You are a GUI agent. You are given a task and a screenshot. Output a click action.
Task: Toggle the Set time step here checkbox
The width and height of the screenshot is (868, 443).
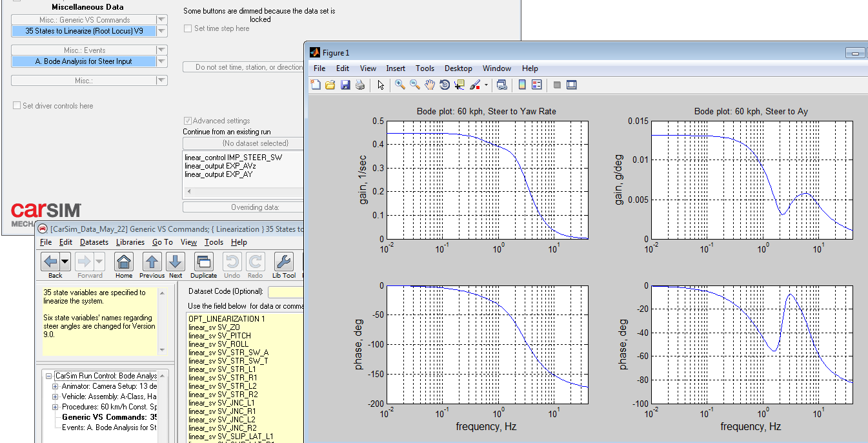tap(188, 28)
